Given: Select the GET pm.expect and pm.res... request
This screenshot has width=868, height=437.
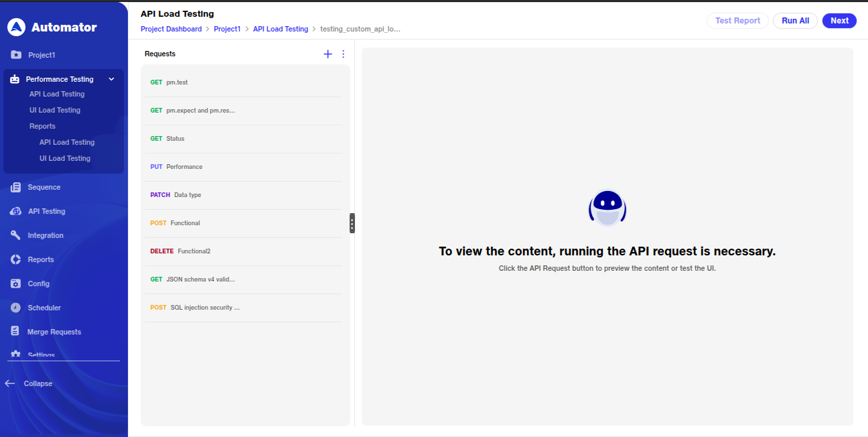Looking at the screenshot, I should tap(244, 111).
